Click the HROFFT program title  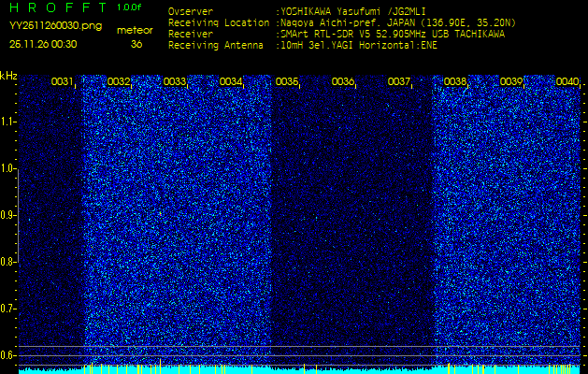59,7
